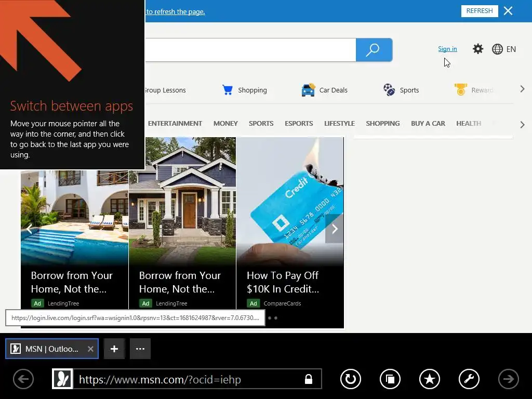Open the ENTERTAINMENT menu item
This screenshot has height=399, width=532.
pos(175,124)
